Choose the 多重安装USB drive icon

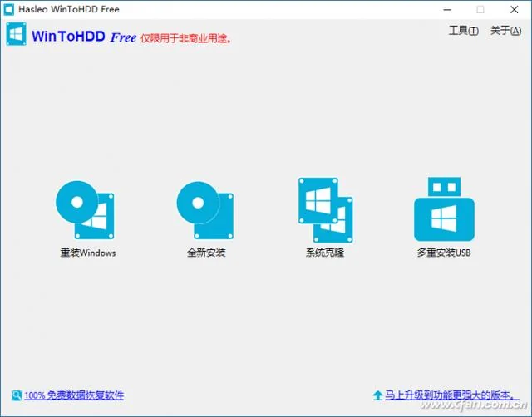click(x=444, y=208)
